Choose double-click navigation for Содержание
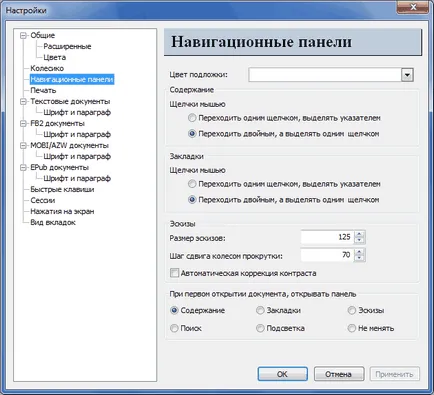Image resolution: width=434 pixels, height=395 pixels. tap(192, 134)
